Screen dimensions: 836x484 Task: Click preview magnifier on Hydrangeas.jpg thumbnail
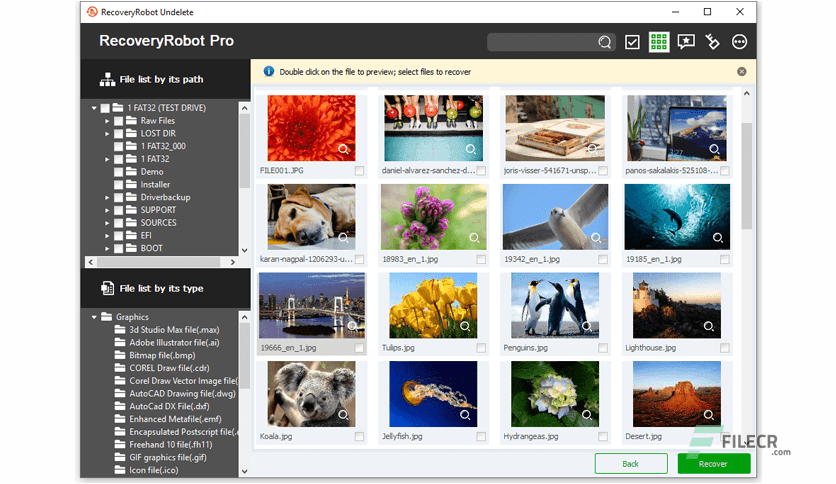587,414
